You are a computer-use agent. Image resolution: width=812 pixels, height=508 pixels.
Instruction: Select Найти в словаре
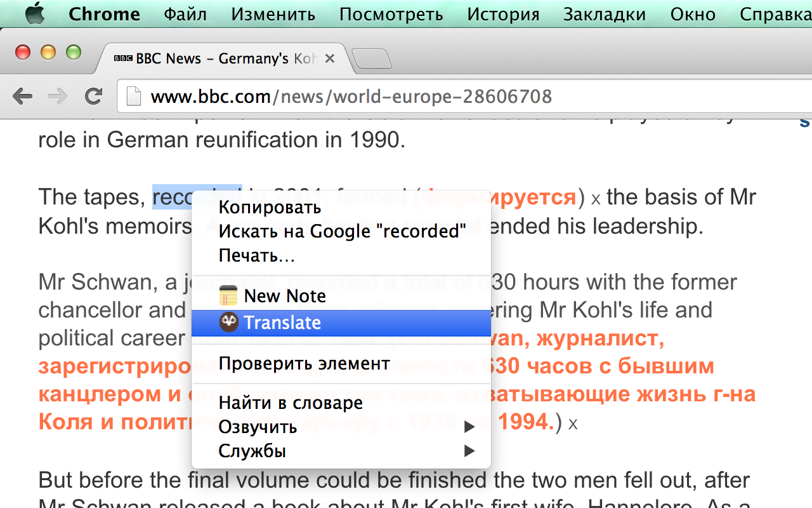341,403
